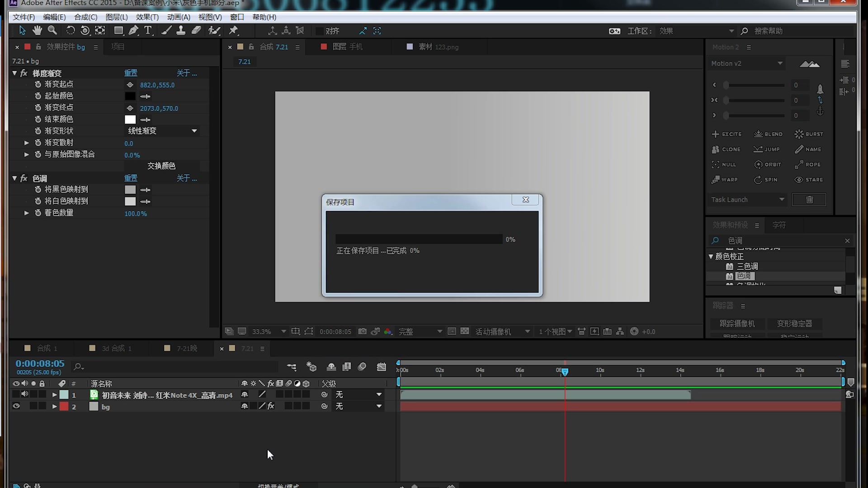Open the 渐变形状 线性渐变 dropdown
The image size is (868, 488).
tap(162, 131)
